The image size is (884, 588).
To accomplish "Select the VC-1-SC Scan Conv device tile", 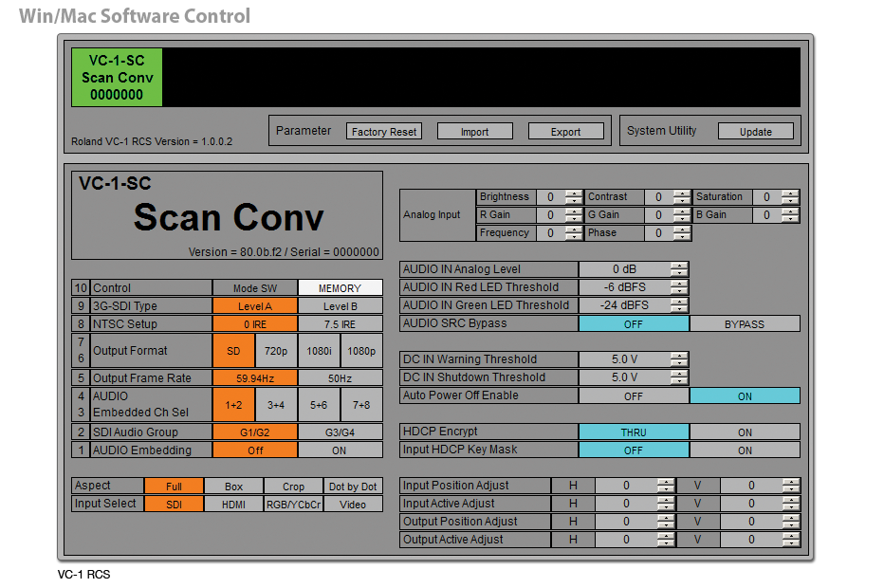I will coord(117,77).
